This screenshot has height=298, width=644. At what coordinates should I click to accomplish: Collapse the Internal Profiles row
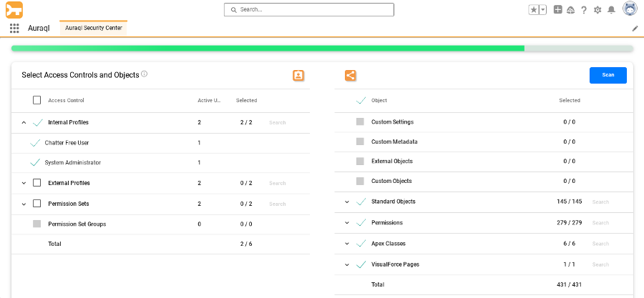24,123
